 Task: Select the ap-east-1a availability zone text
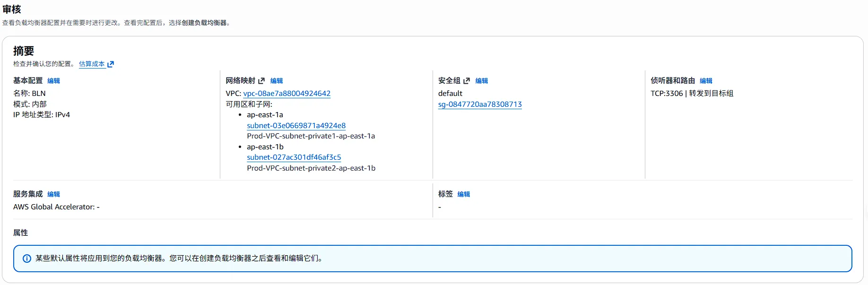click(265, 115)
